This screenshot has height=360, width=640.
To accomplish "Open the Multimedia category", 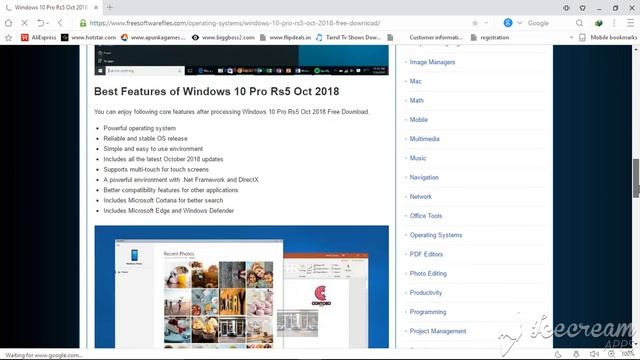I will pos(424,139).
